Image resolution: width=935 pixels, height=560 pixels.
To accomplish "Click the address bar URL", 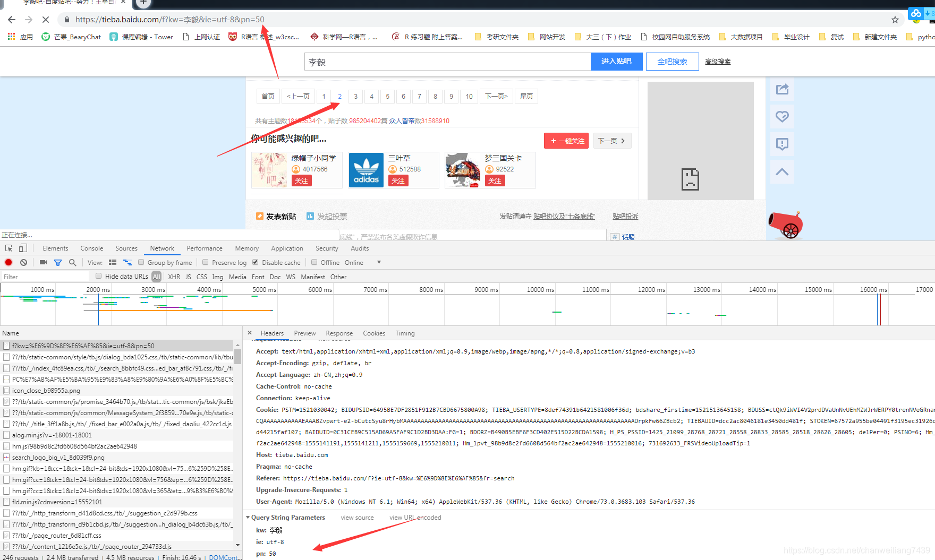I will pos(169,20).
